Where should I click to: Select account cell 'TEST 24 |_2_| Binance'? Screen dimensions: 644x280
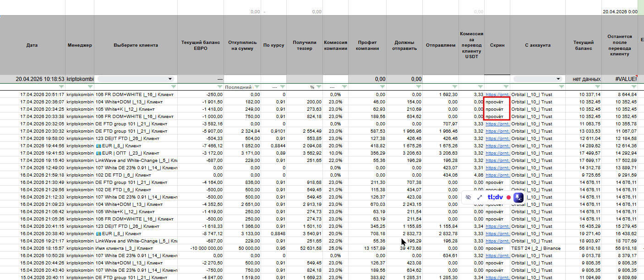tap(538, 248)
